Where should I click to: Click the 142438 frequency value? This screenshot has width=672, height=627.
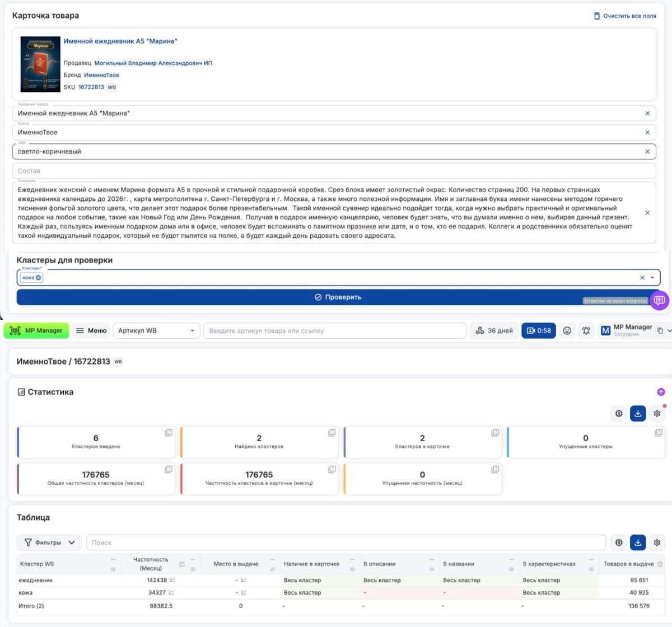(157, 580)
